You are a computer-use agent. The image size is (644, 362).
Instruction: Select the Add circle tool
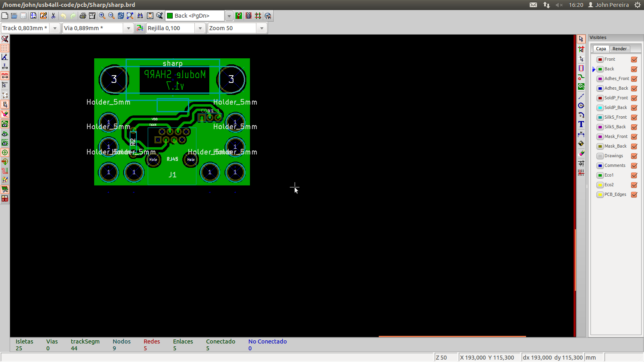click(581, 105)
